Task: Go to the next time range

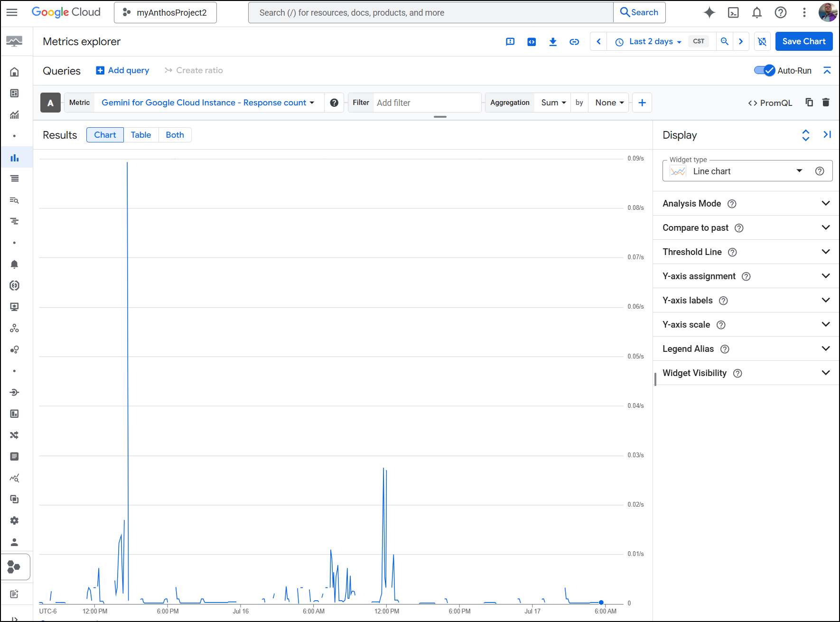Action: pos(741,42)
